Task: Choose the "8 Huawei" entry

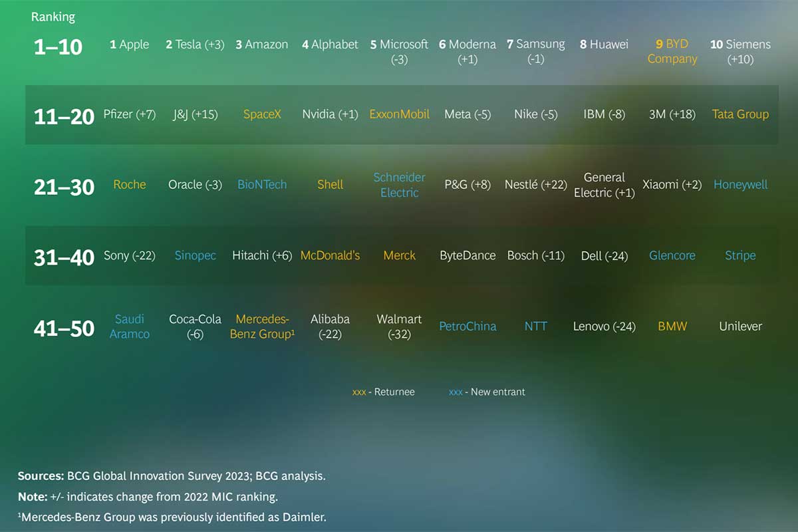Action: coord(604,45)
